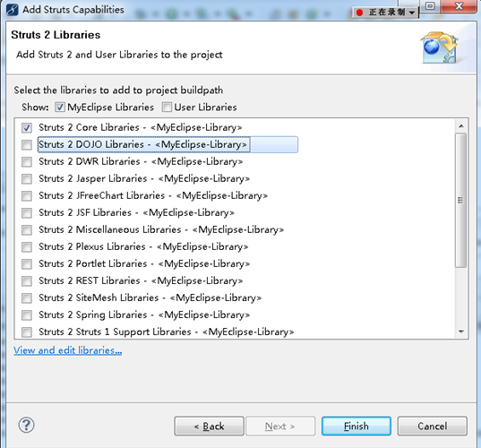Check Struts 2 Jasper Libraries checkbox
481x448 pixels.
pyautogui.click(x=27, y=178)
